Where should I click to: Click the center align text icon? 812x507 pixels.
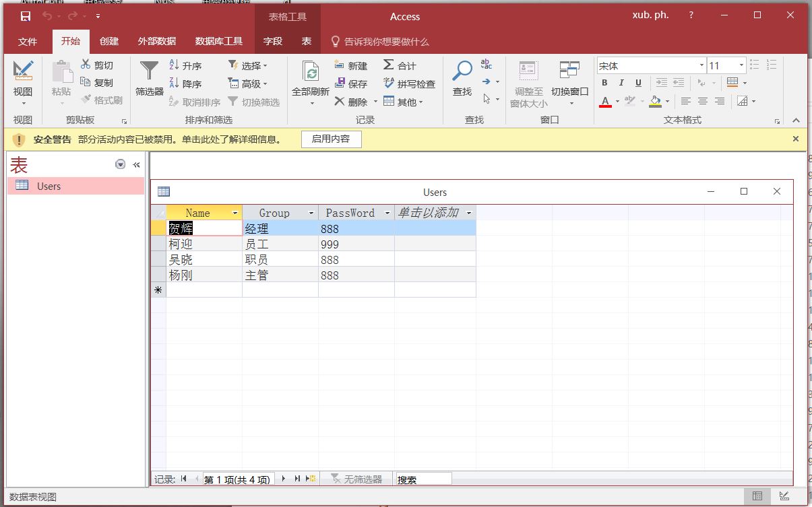pos(703,101)
